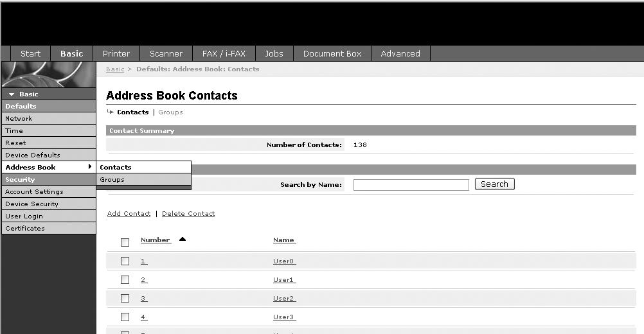The width and height of the screenshot is (644, 334).
Task: Open contact number 3 link
Action: pyautogui.click(x=144, y=299)
